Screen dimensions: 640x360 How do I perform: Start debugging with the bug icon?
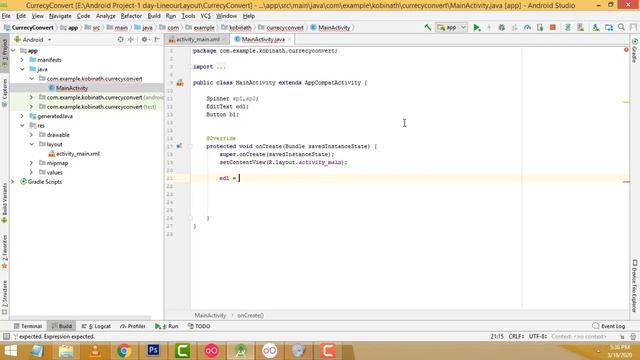(502, 27)
